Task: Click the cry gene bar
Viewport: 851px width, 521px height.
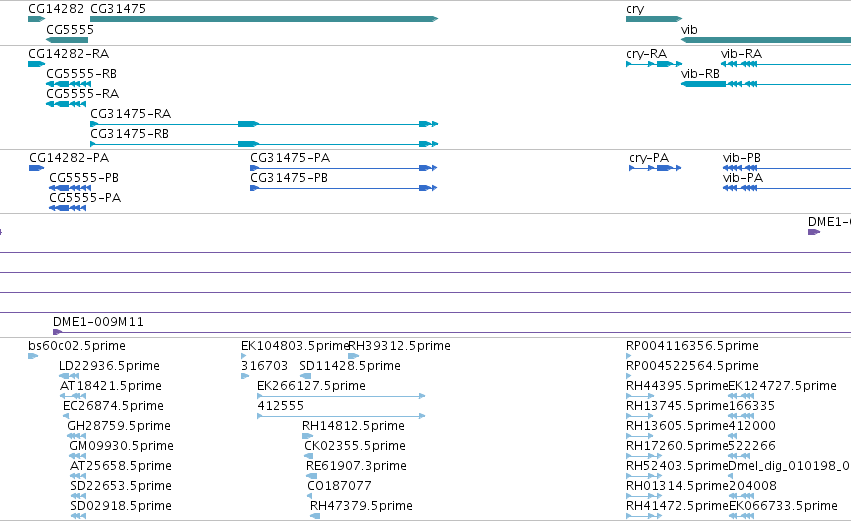Action: 653,19
